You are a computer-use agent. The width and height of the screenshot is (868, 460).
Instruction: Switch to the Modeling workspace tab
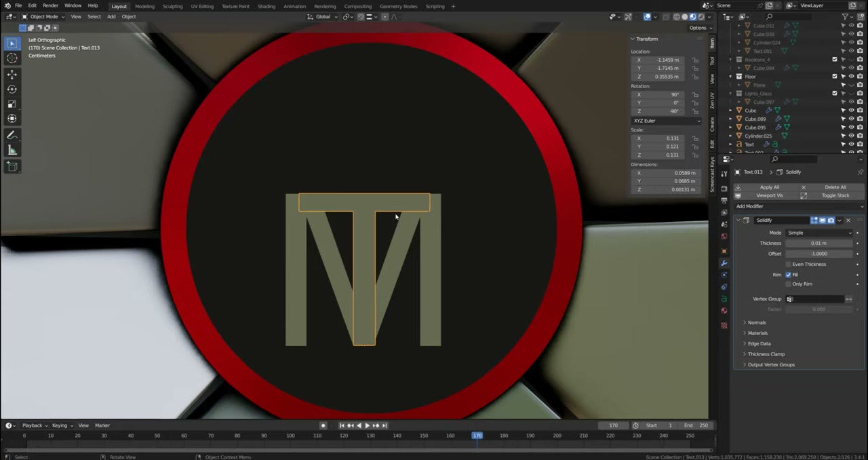(144, 6)
